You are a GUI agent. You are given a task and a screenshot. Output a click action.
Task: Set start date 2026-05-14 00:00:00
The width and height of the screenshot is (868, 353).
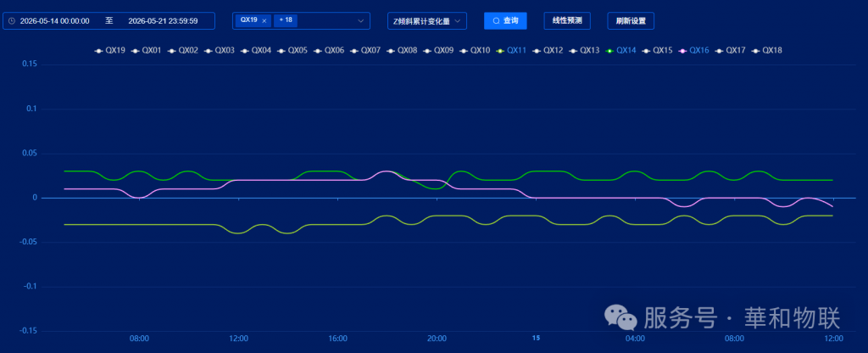click(55, 21)
